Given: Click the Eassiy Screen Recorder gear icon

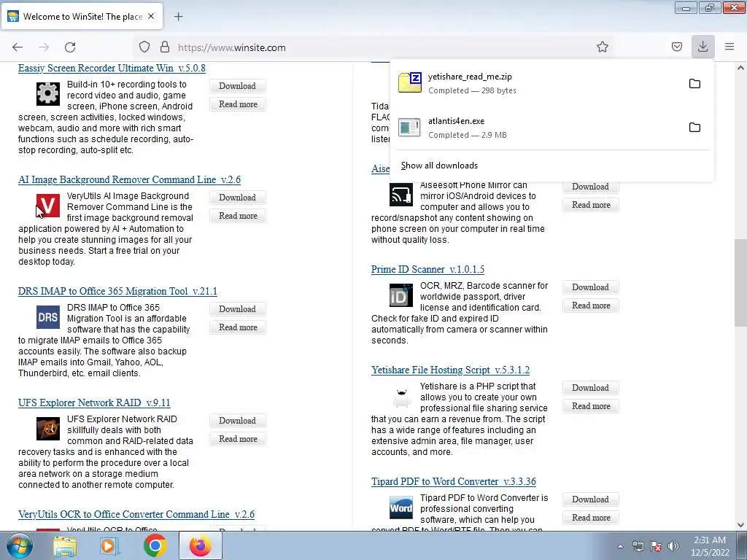Looking at the screenshot, I should (48, 94).
